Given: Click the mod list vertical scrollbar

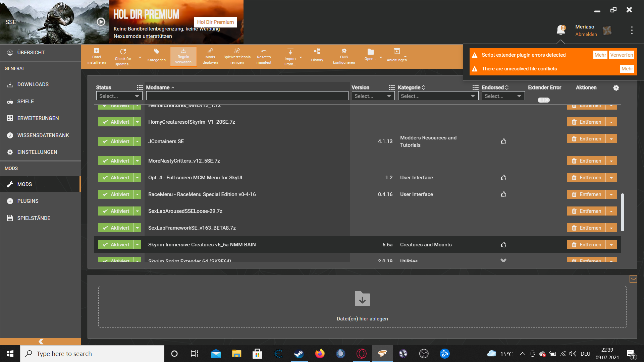Looking at the screenshot, I should pos(623,212).
